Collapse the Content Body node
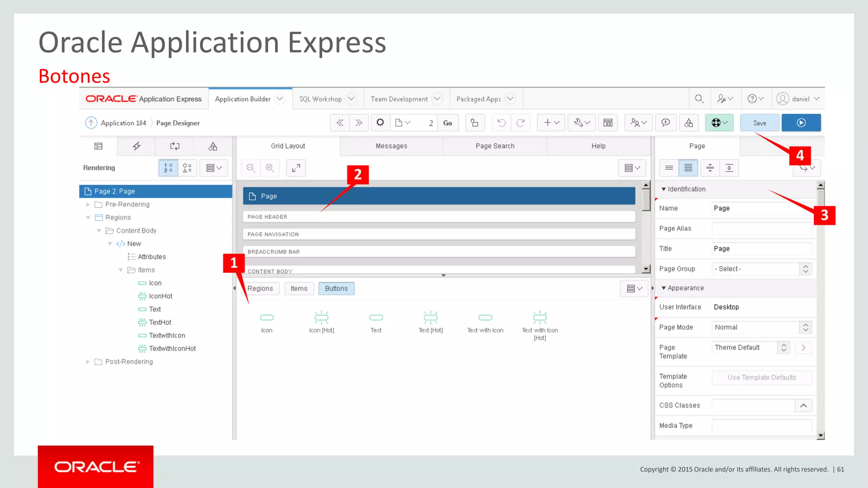The height and width of the screenshot is (488, 868). pos(99,230)
